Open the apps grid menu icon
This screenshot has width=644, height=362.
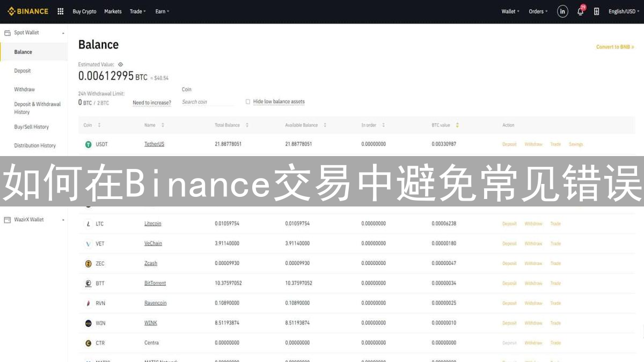click(x=60, y=11)
